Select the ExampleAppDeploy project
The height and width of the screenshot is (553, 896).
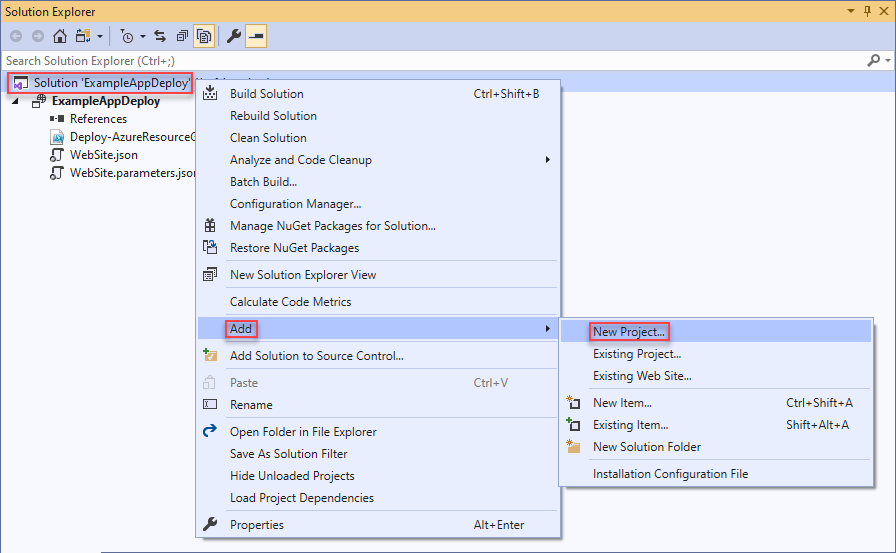[x=106, y=101]
